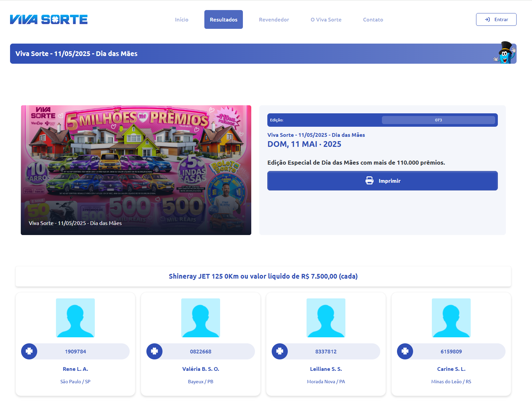Open the Início menu item

pos(182,19)
